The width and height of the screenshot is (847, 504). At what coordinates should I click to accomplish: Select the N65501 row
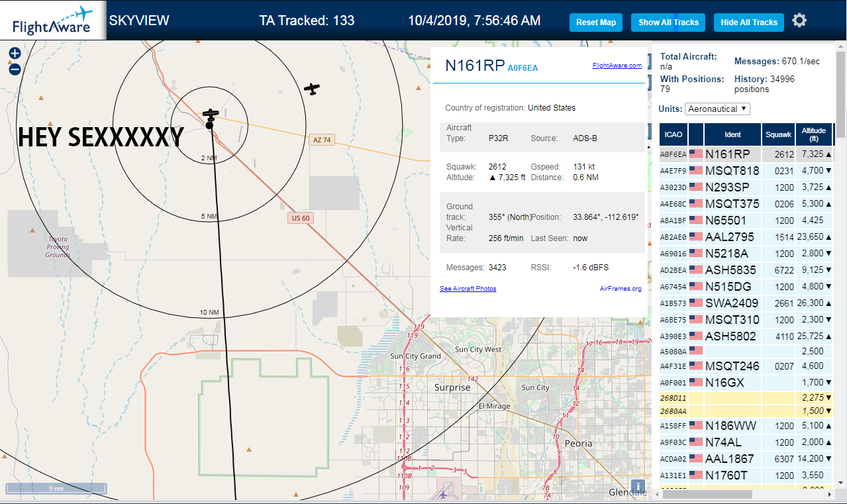click(x=746, y=221)
